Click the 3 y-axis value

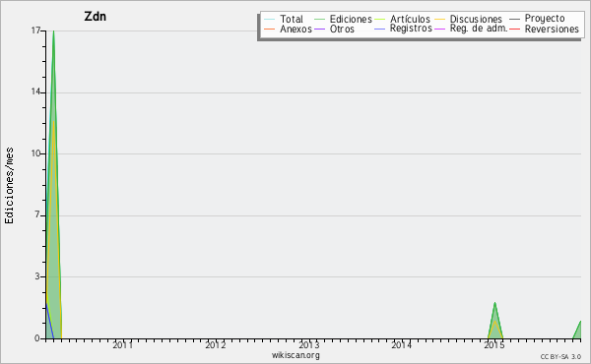coord(37,276)
